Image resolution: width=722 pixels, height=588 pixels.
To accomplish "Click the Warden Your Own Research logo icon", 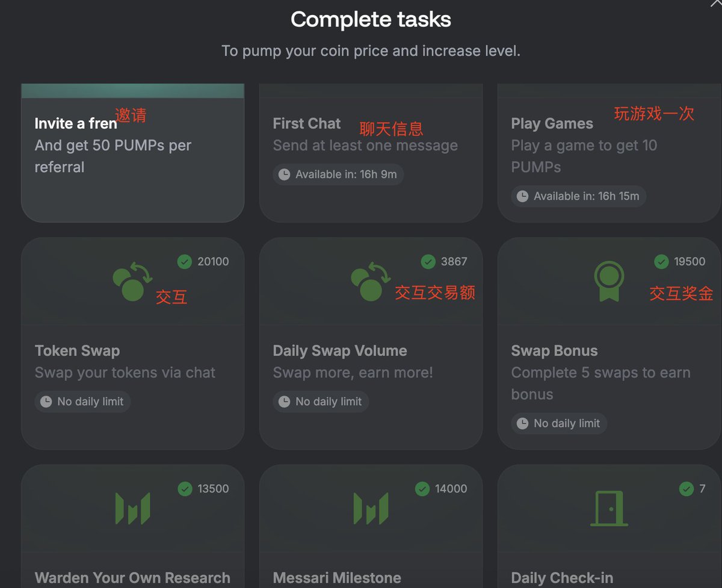I will click(x=132, y=509).
